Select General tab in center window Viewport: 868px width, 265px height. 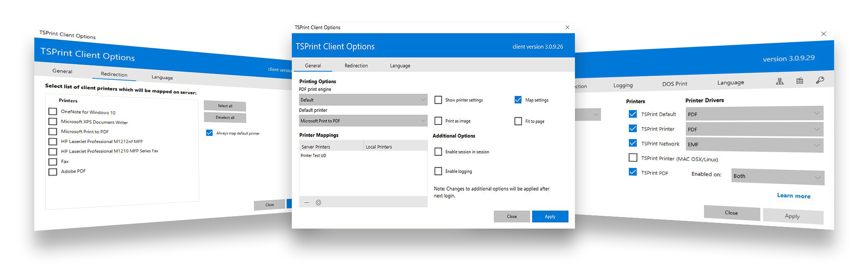[313, 66]
